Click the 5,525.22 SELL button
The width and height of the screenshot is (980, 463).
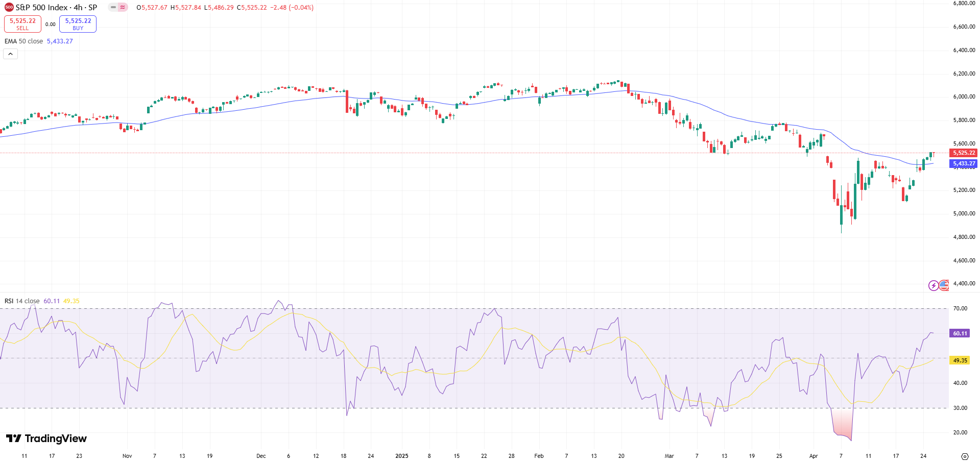(x=22, y=24)
